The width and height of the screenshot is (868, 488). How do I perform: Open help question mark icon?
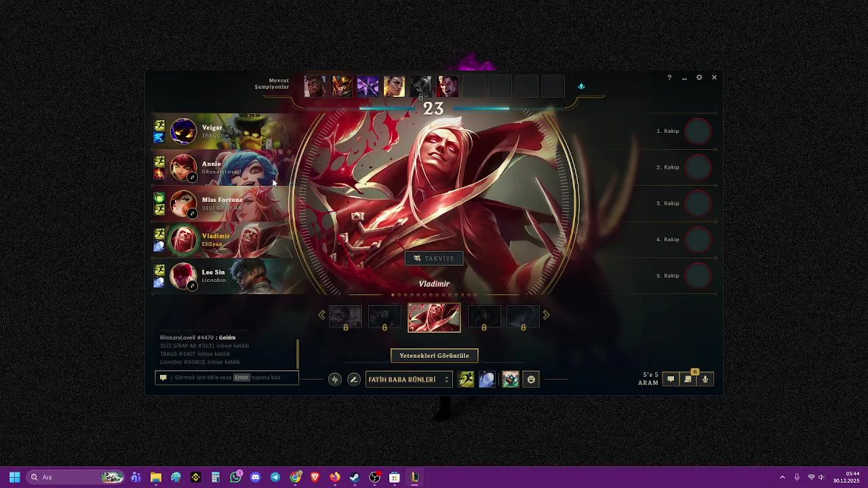click(669, 77)
